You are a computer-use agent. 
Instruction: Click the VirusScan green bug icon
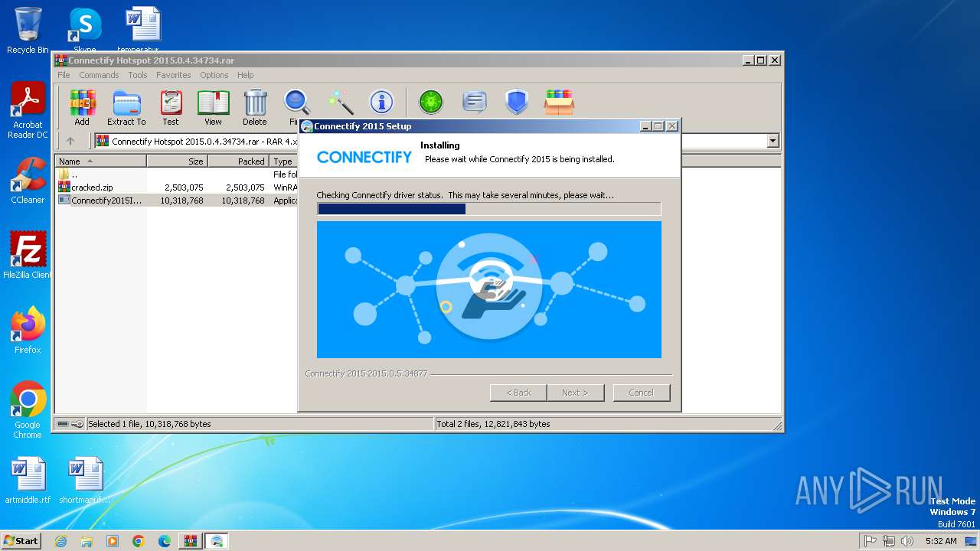coord(431,102)
